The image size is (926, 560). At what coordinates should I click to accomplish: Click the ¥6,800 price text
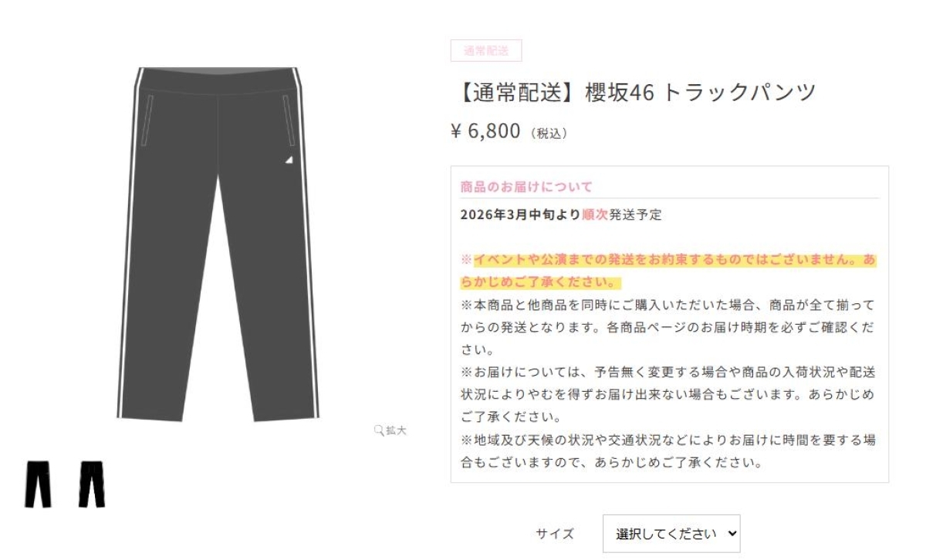pos(486,131)
